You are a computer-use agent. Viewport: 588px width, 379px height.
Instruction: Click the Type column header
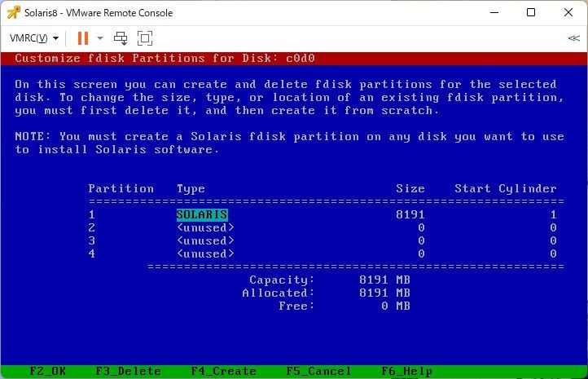click(191, 189)
